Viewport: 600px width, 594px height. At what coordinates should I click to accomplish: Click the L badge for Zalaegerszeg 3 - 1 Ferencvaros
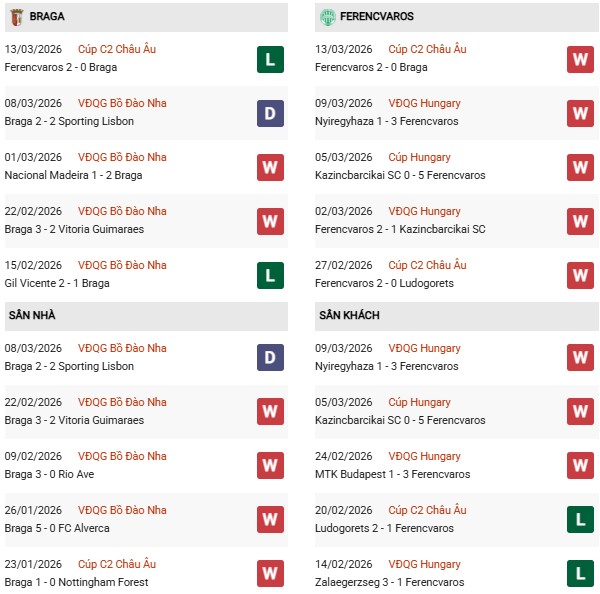coord(581,574)
